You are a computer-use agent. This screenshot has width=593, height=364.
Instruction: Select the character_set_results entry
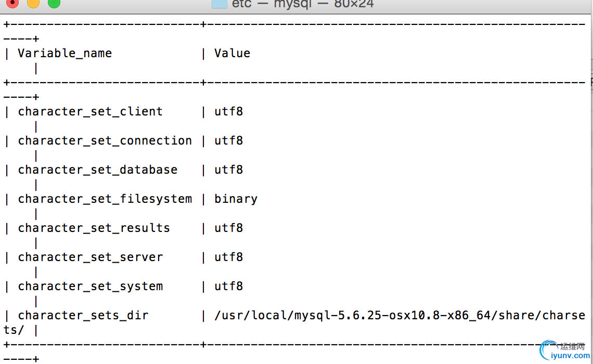[x=94, y=228]
